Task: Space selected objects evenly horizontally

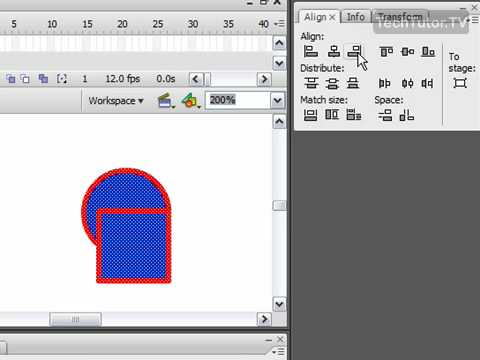Action: [407, 115]
